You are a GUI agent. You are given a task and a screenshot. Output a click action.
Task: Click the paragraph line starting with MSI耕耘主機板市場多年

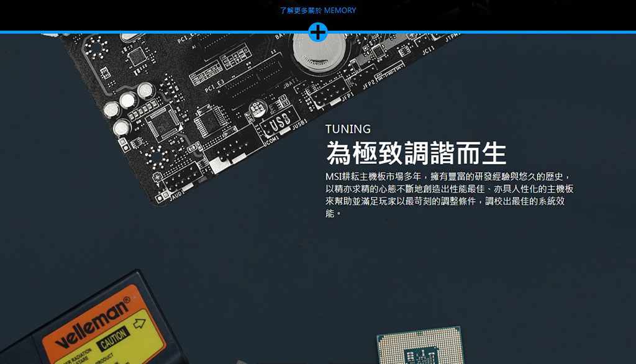pyautogui.click(x=448, y=176)
